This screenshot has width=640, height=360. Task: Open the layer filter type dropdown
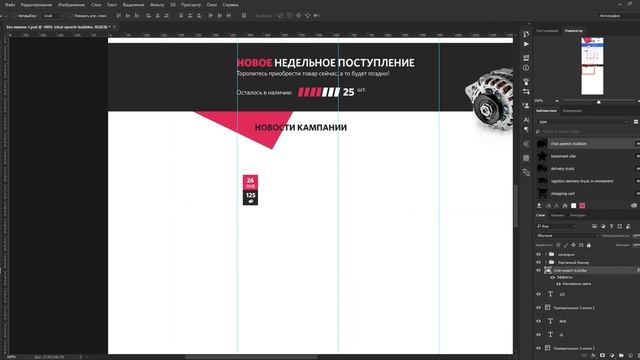click(557, 226)
